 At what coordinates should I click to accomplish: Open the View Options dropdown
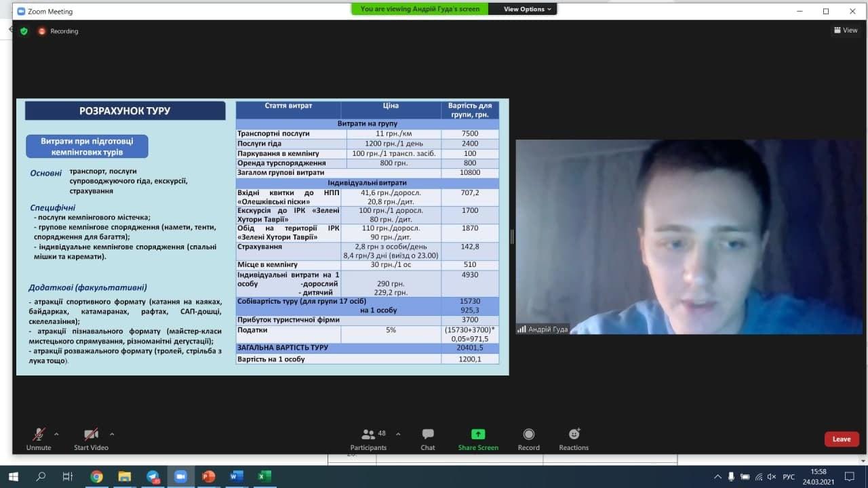528,9
